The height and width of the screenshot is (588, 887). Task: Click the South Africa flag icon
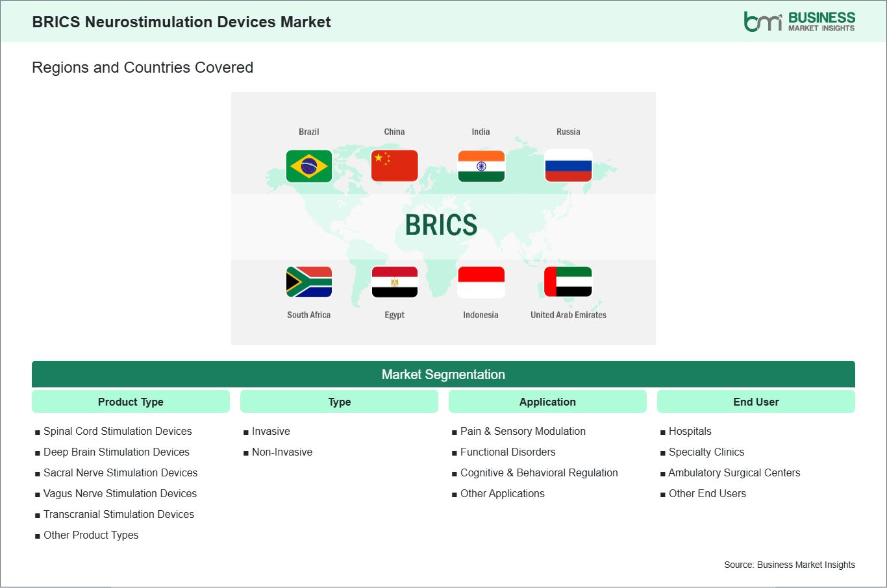coord(309,282)
